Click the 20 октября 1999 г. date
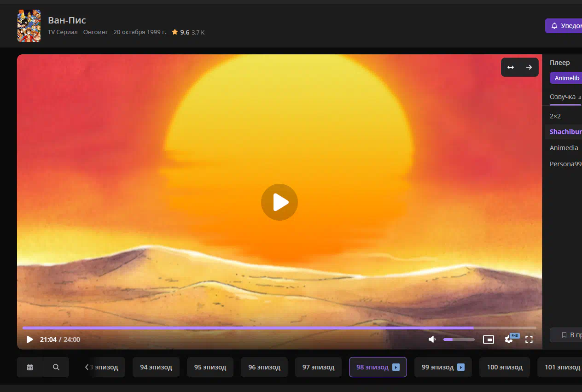This screenshot has height=392, width=582. pos(140,32)
